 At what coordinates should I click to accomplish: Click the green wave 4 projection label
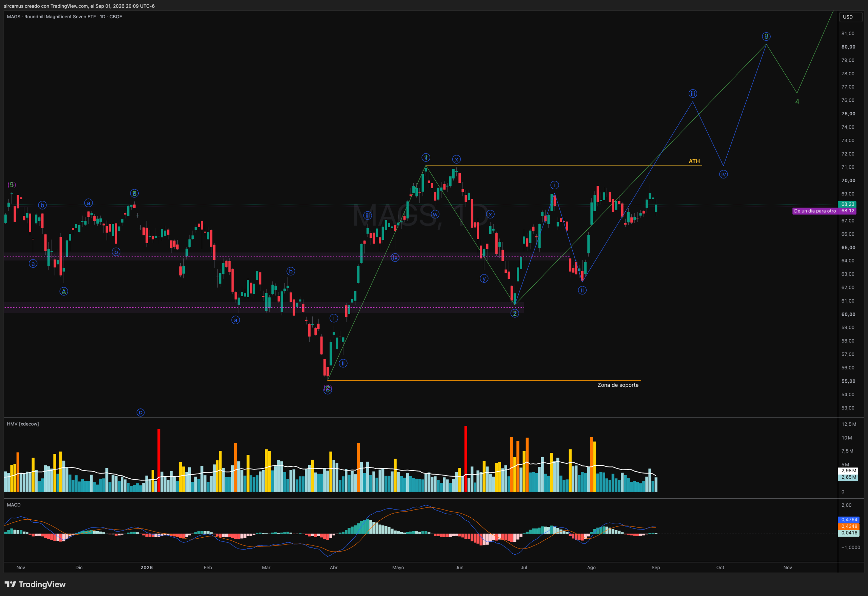(797, 102)
